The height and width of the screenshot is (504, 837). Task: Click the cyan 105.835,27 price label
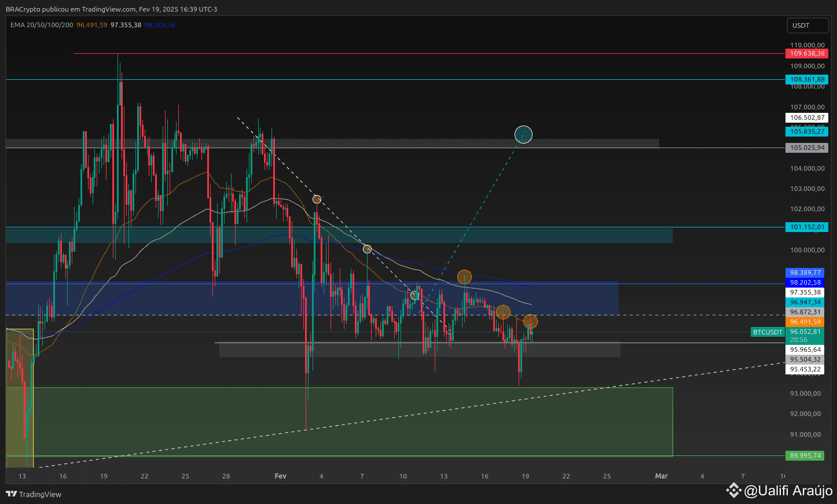tap(807, 131)
